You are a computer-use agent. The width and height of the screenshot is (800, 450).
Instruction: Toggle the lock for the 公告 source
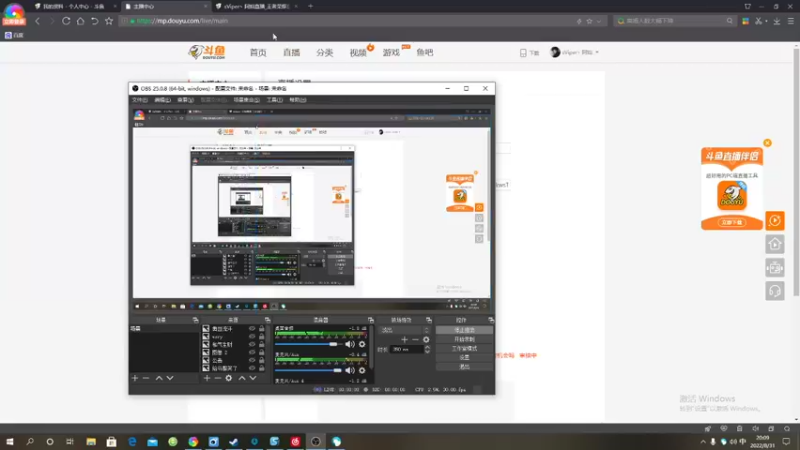pos(262,360)
